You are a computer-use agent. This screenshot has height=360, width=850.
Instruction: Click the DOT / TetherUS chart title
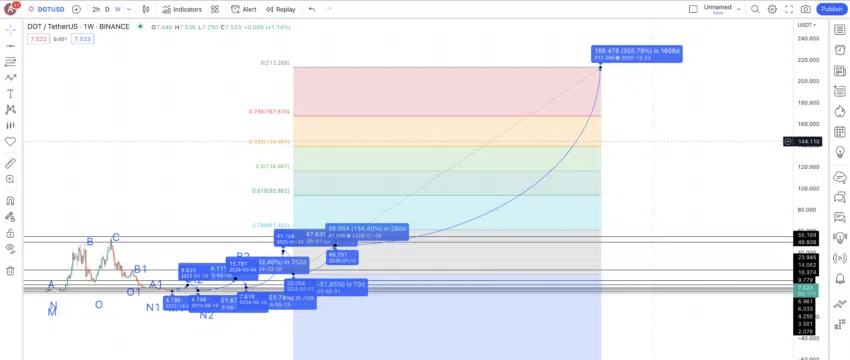coord(78,27)
